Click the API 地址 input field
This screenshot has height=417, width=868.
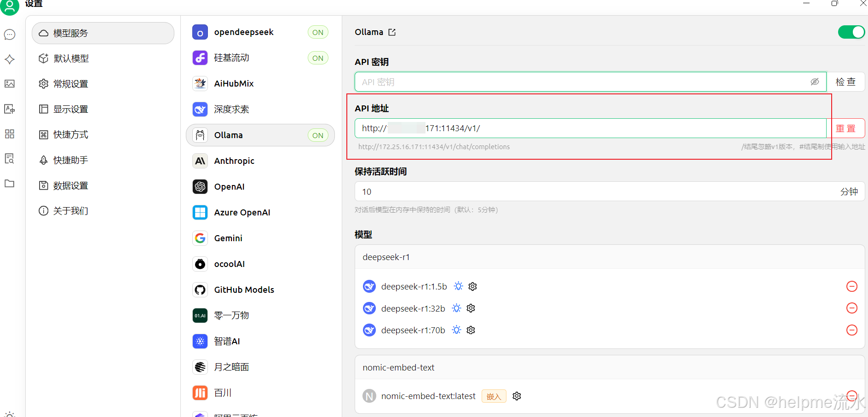pos(591,128)
